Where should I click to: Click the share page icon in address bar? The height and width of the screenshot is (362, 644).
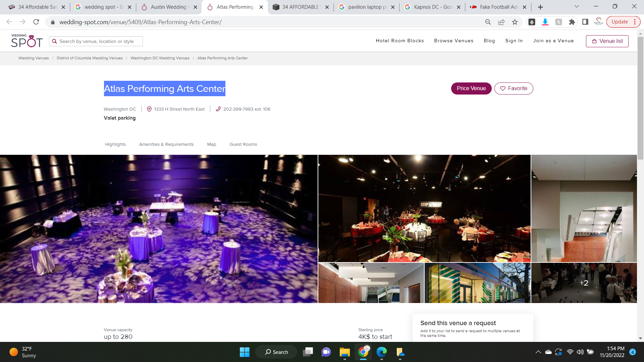[501, 22]
